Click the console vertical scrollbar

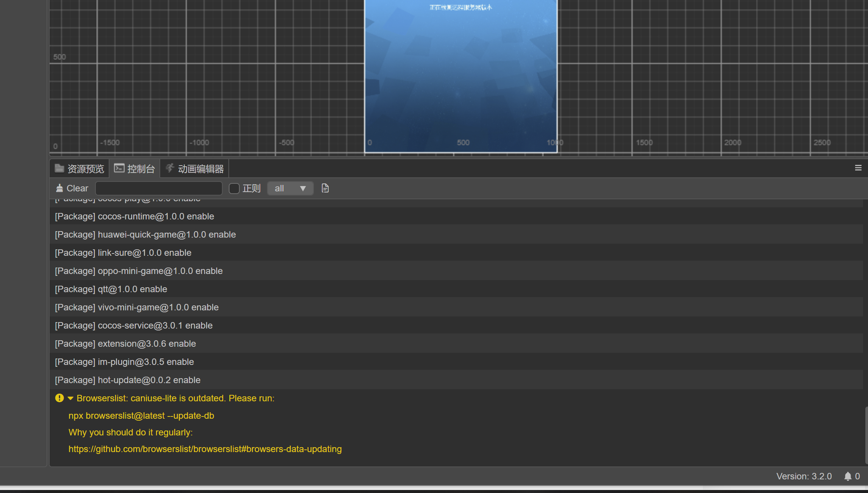[866, 436]
